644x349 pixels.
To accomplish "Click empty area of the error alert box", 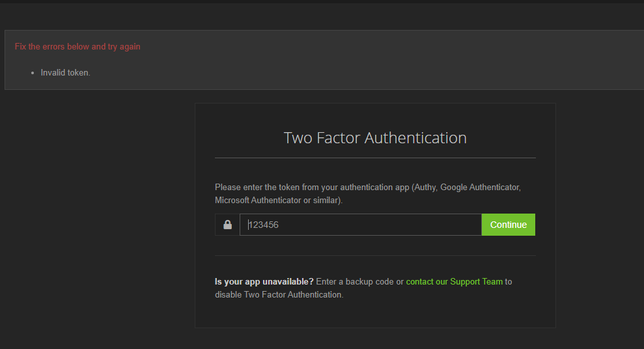I will 391,62.
